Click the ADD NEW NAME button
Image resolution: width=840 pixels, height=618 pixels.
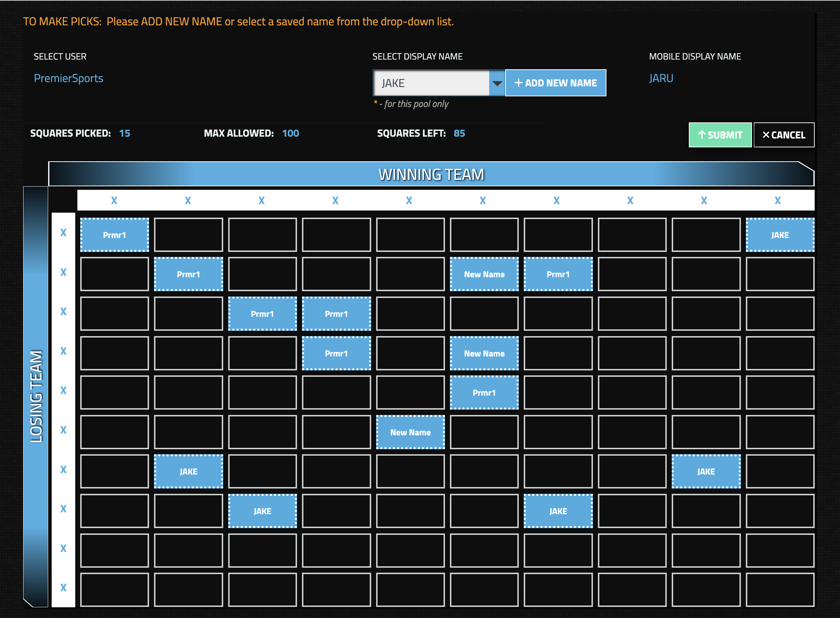(x=555, y=83)
